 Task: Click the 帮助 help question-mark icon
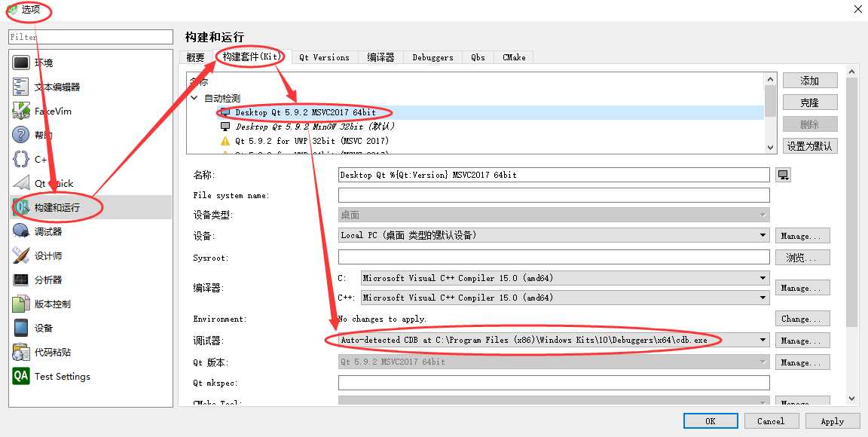point(21,135)
